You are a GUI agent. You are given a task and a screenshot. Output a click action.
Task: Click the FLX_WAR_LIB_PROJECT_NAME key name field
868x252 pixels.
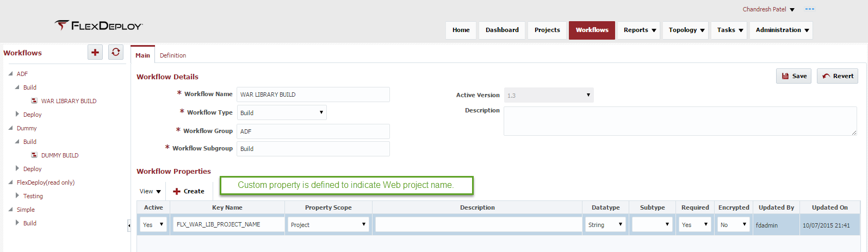coord(228,224)
